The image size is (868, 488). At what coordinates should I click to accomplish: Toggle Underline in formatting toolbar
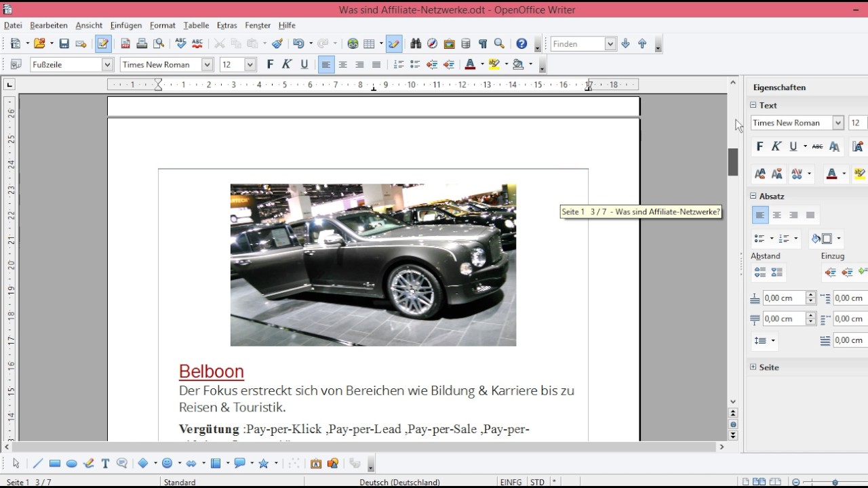click(x=304, y=64)
